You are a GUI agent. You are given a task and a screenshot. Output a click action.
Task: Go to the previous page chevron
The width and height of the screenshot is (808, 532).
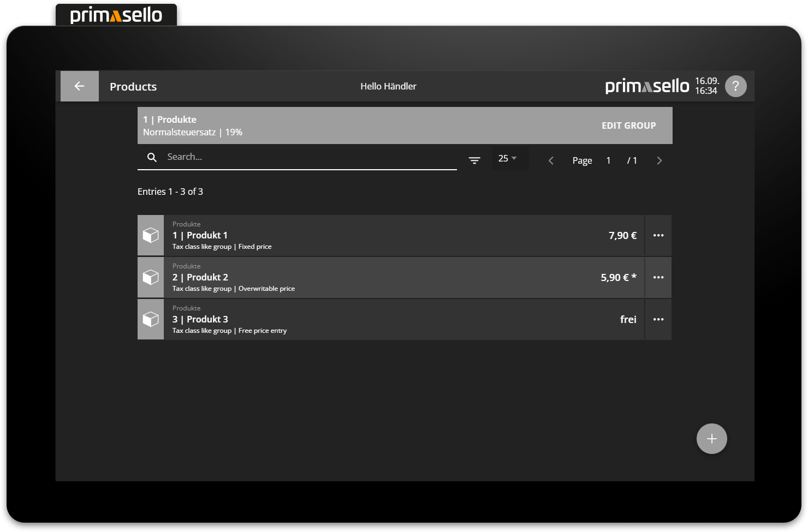click(551, 160)
